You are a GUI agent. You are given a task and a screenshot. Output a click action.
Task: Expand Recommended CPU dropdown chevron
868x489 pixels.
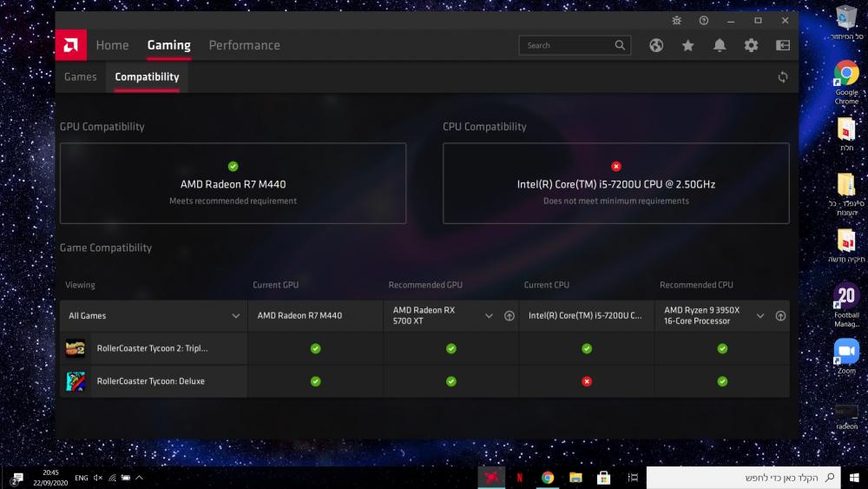point(760,315)
